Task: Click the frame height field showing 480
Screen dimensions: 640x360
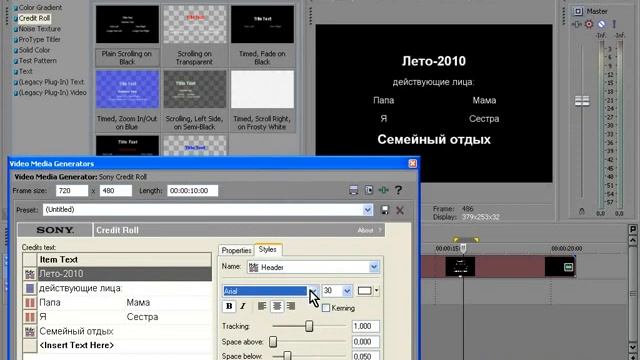Action: tap(116, 191)
